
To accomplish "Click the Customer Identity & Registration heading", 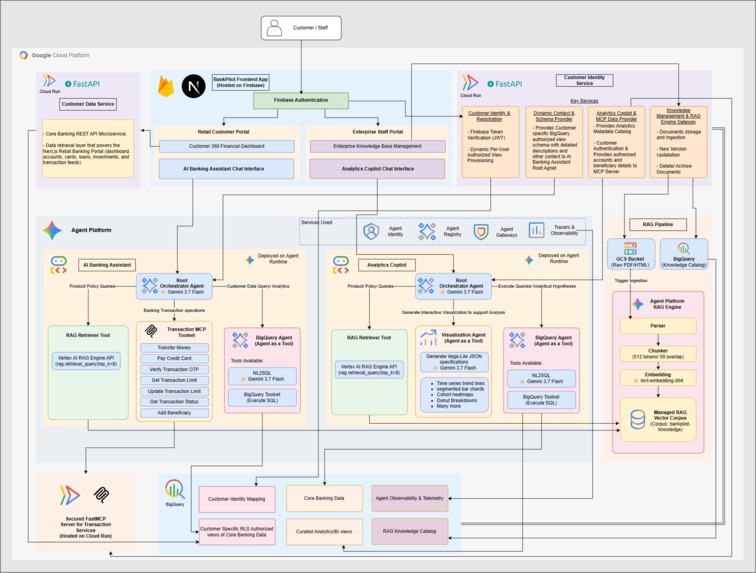I will coord(489,116).
